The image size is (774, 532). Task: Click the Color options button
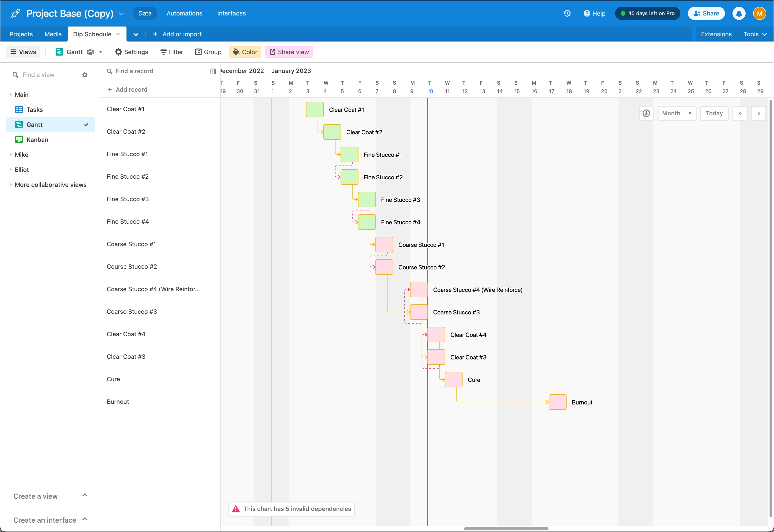click(x=245, y=52)
